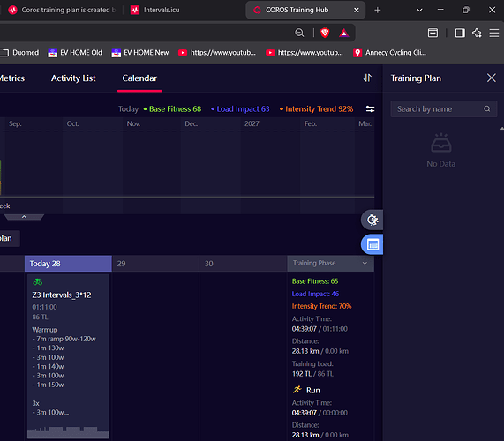Image resolution: width=504 pixels, height=441 pixels.
Task: Click the 192 TL training load value
Action: [302, 374]
